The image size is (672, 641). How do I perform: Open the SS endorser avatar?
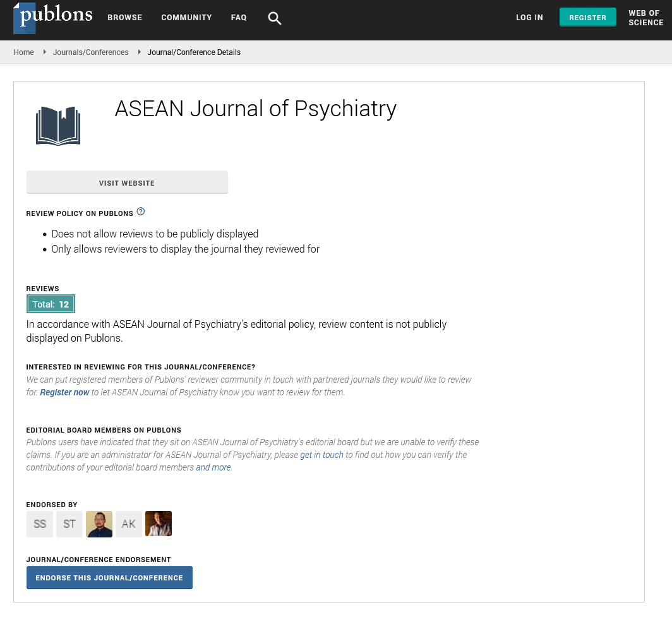coord(40,524)
